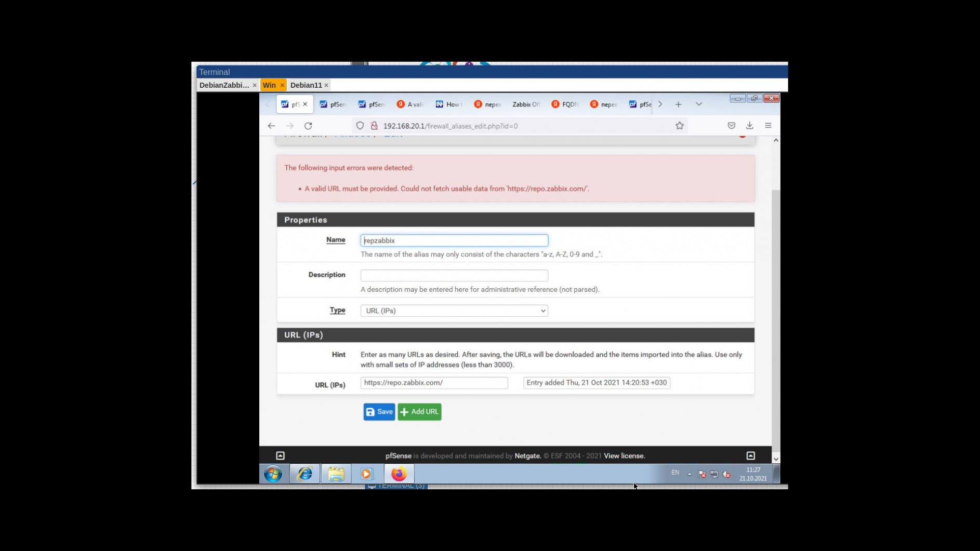Select the Save button's disk icon

pos(371,411)
